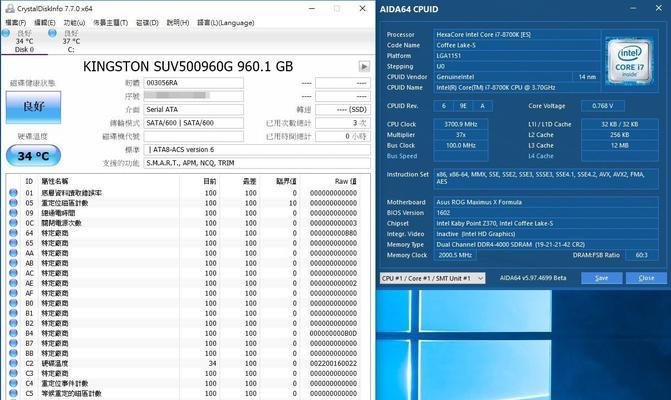Click status orb for attribute B1
This screenshot has height=400, width=671.
pos(13,313)
